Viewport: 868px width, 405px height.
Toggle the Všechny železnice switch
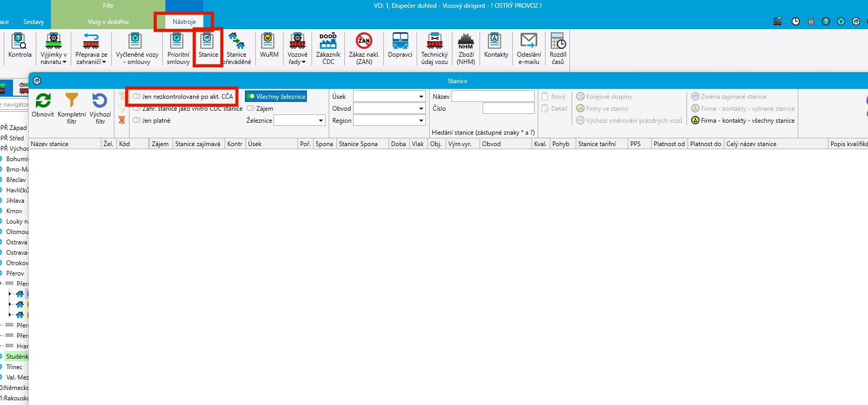click(251, 96)
